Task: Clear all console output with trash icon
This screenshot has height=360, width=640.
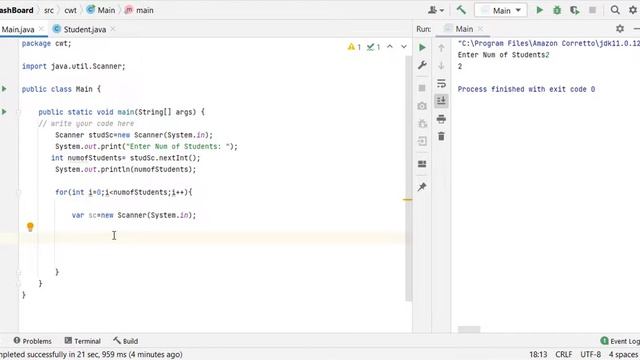Action: [441, 136]
